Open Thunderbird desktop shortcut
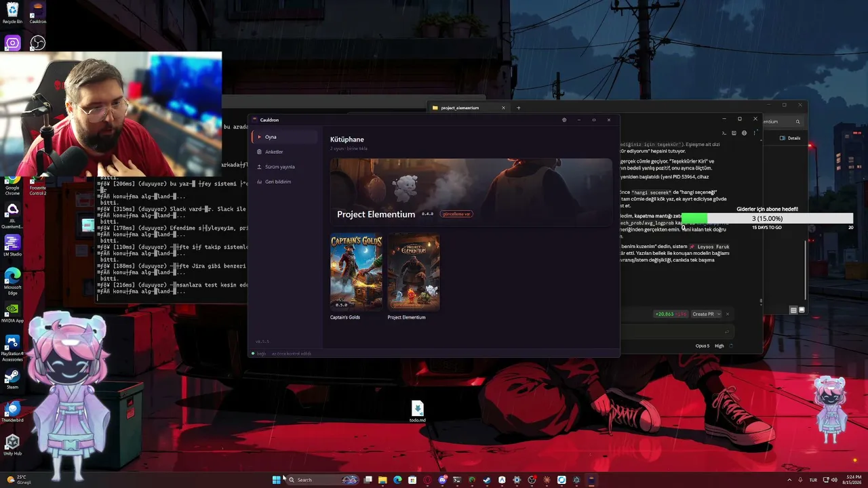The width and height of the screenshot is (868, 488). pyautogui.click(x=12, y=412)
